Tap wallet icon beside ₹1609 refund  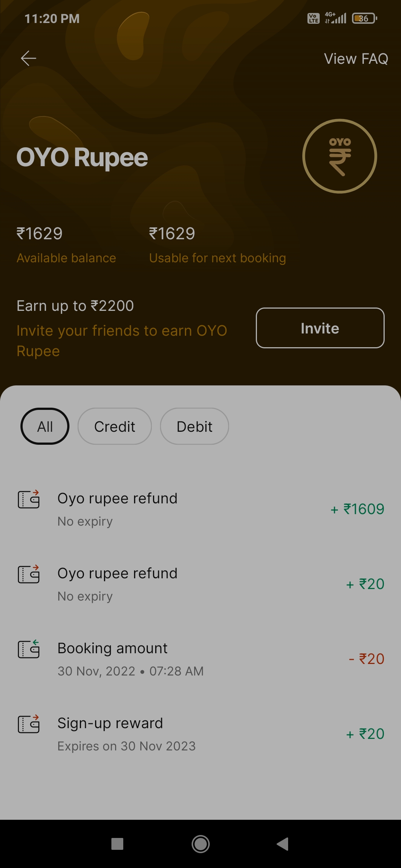[29, 499]
